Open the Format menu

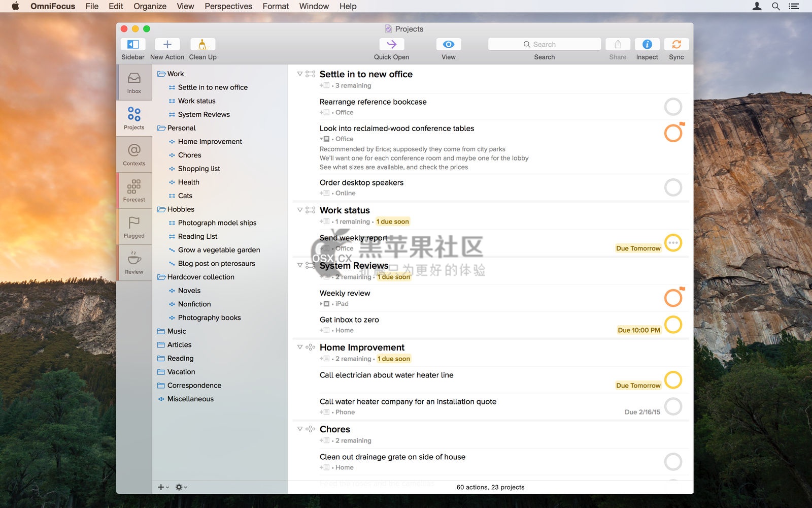[x=276, y=6]
